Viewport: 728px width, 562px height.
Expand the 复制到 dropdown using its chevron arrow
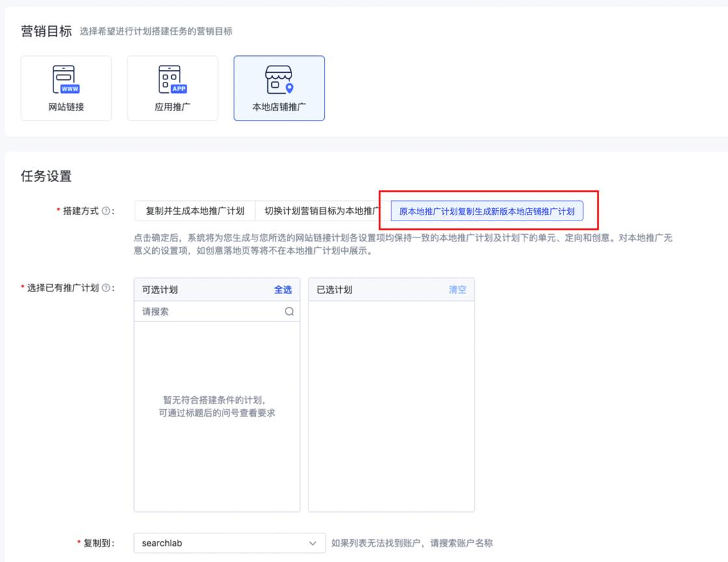312,543
